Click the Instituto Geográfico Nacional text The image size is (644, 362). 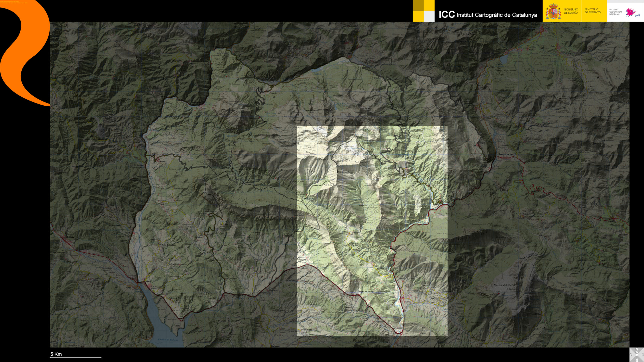615,12
